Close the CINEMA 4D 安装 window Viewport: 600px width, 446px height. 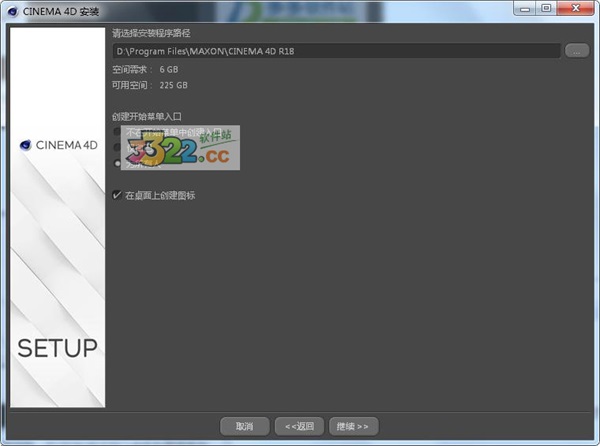[576, 8]
